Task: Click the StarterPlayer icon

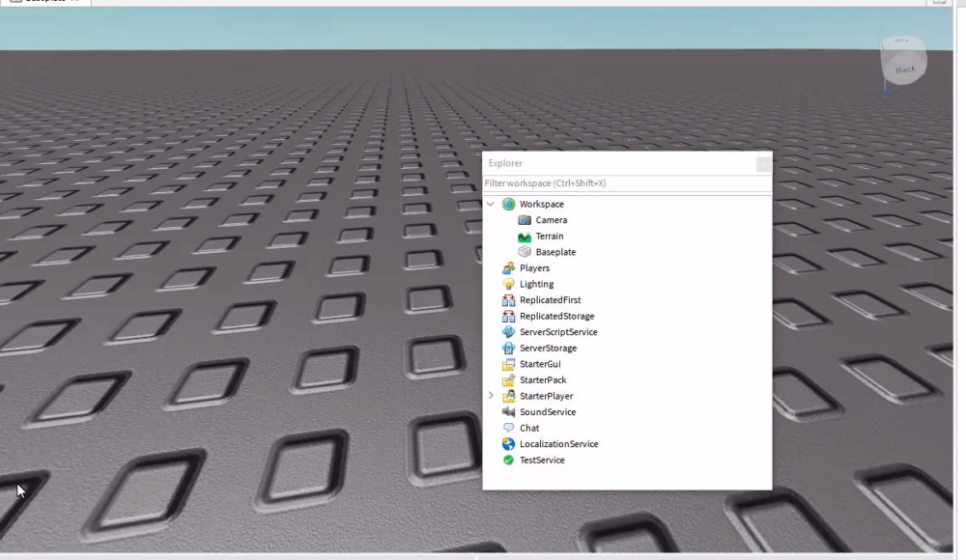Action: pyautogui.click(x=508, y=396)
